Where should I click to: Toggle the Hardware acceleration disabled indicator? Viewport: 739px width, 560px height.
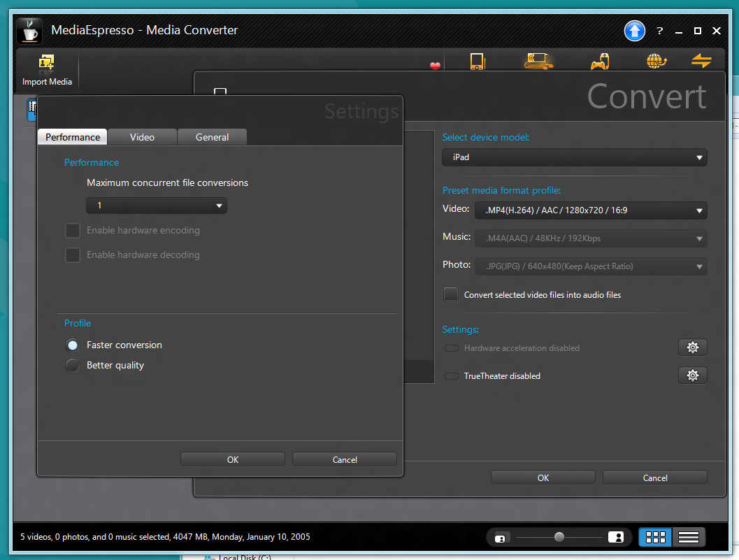452,348
